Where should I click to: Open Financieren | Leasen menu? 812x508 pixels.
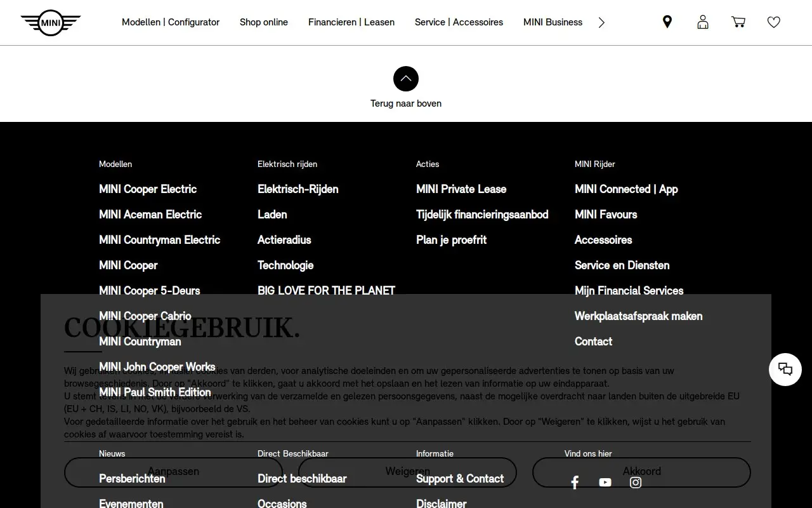[351, 22]
